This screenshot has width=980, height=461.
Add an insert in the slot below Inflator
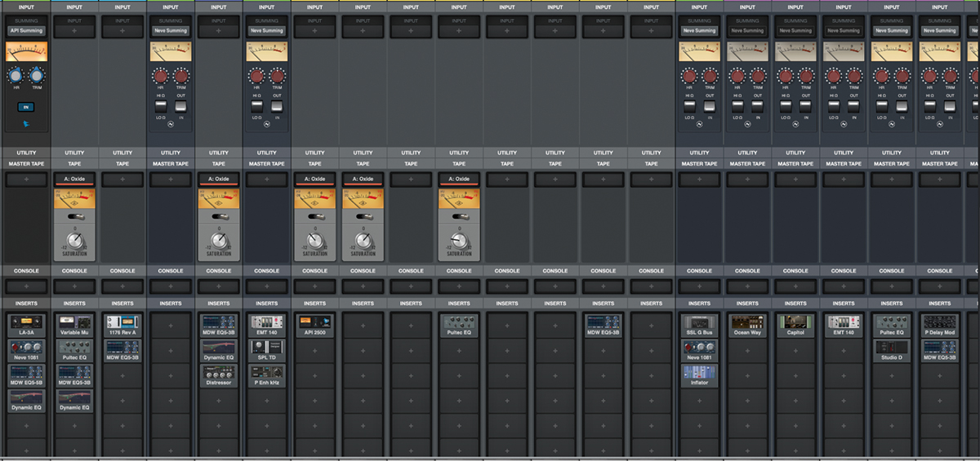(x=700, y=400)
